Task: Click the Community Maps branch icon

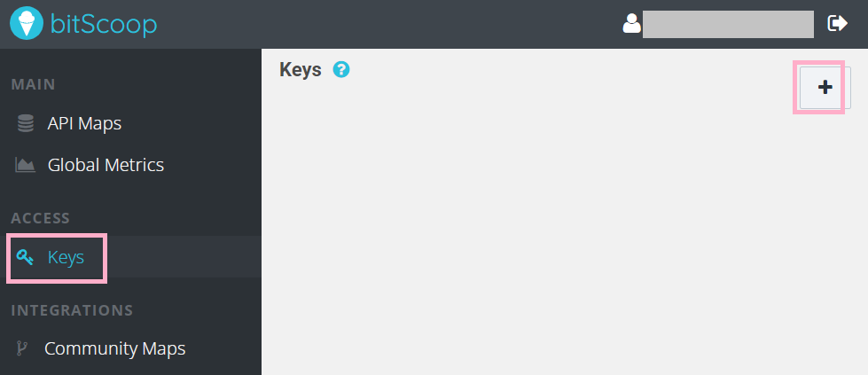Action: [22, 348]
